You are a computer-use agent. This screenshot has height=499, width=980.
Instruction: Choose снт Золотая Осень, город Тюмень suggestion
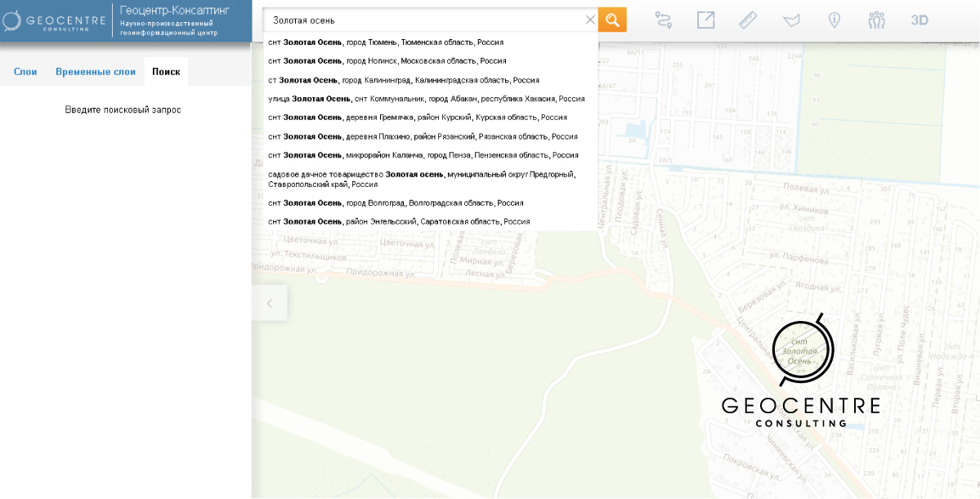click(430, 42)
